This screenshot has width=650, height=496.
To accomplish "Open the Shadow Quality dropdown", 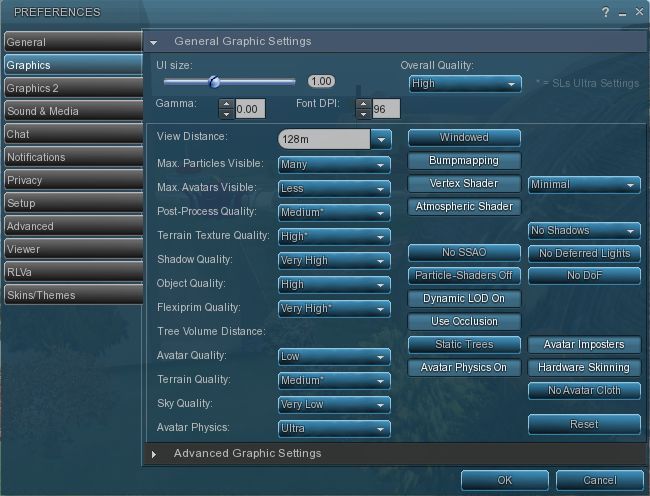I will coord(333,260).
